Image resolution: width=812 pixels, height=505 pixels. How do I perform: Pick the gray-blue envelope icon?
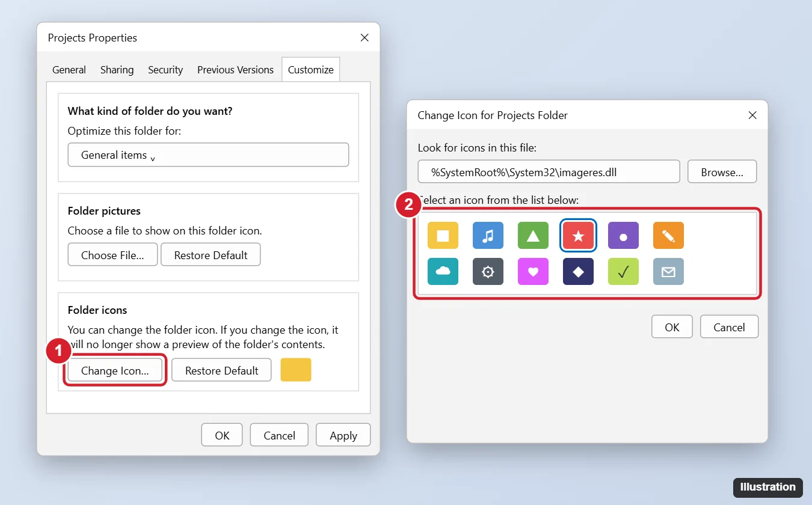668,272
